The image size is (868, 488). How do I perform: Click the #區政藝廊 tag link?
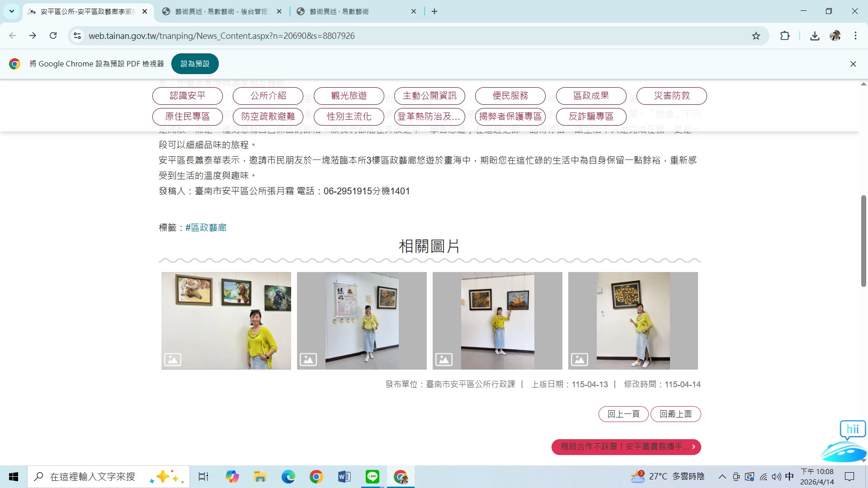206,227
